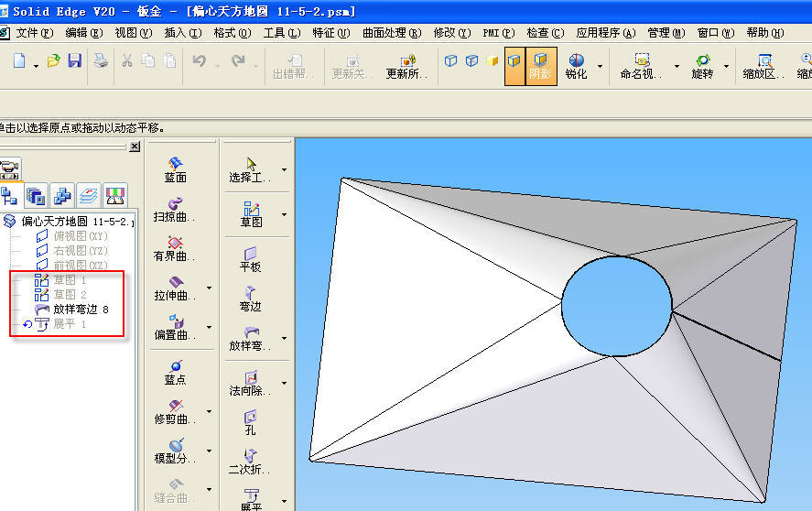Click the 偏置曲.. offset surface tool
Image resolution: width=812 pixels, height=511 pixels.
pyautogui.click(x=175, y=328)
